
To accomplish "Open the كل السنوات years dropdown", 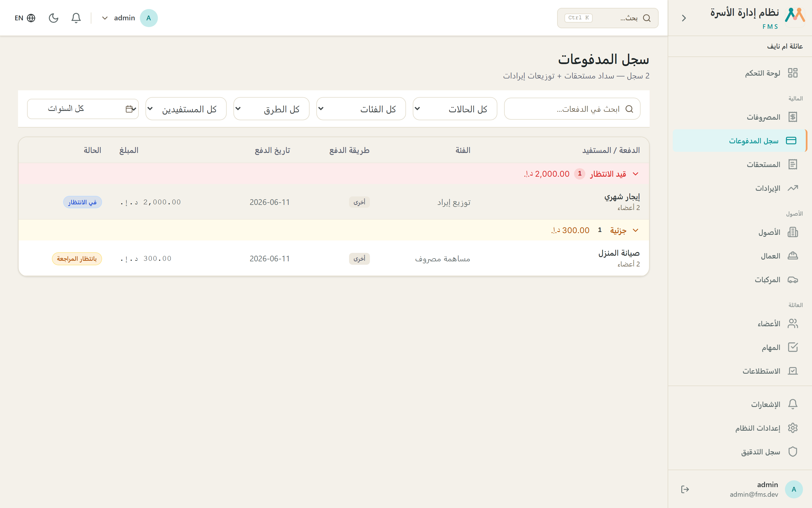I will pos(83,109).
